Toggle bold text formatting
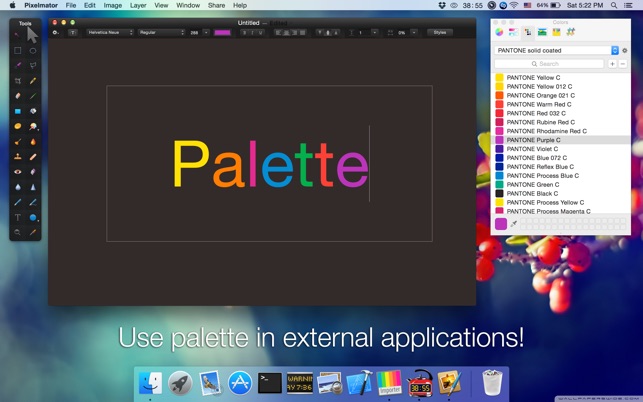The height and width of the screenshot is (402, 643). click(x=244, y=32)
